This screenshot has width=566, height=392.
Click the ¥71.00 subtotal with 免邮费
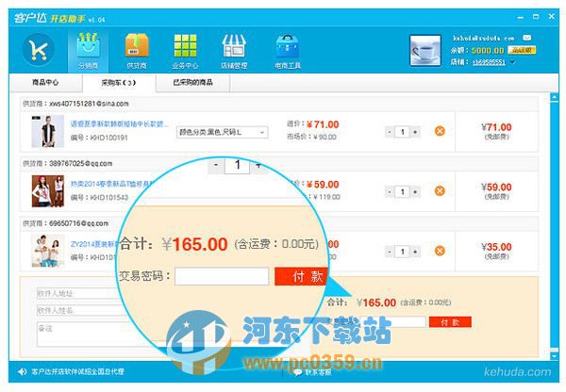pos(496,131)
